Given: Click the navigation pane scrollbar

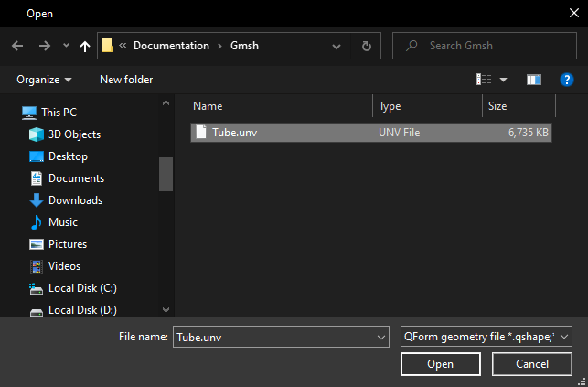Looking at the screenshot, I should coord(166,174).
